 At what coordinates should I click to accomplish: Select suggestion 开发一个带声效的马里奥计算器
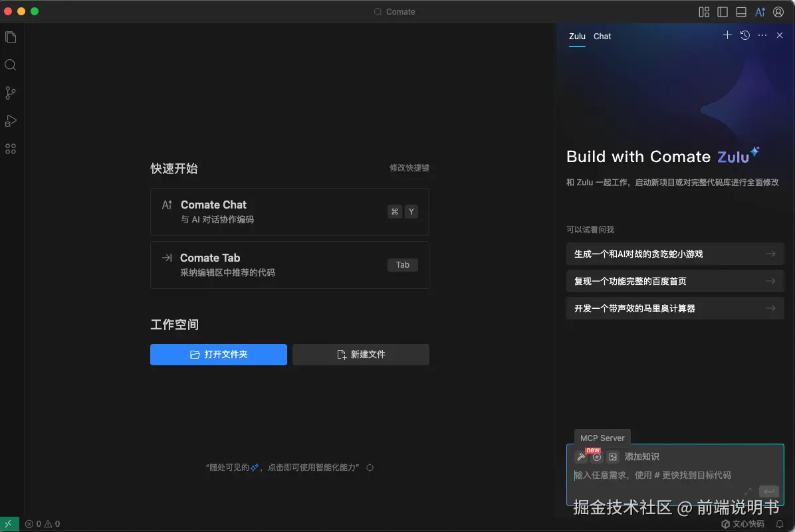tap(675, 309)
